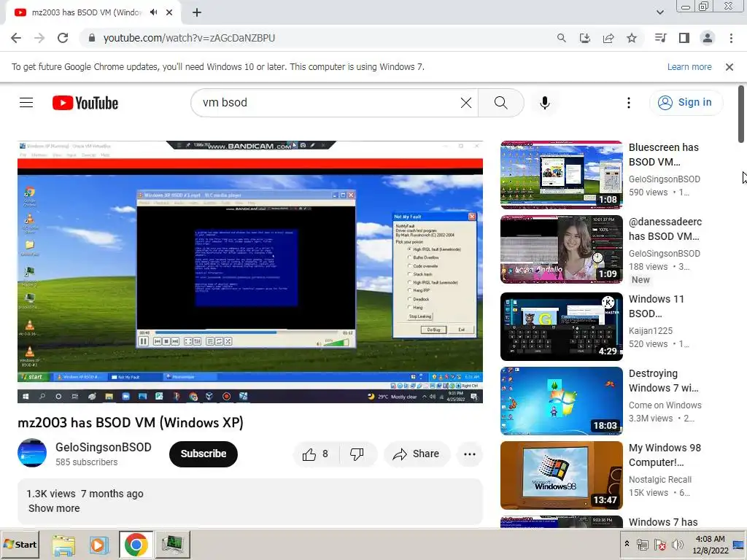Close the mz2003 has BSOD VM tab
Viewport: 747px width, 560px height.
169,12
